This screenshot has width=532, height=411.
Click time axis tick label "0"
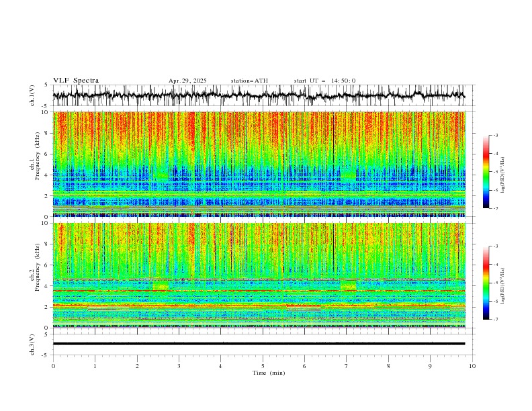pos(53,366)
